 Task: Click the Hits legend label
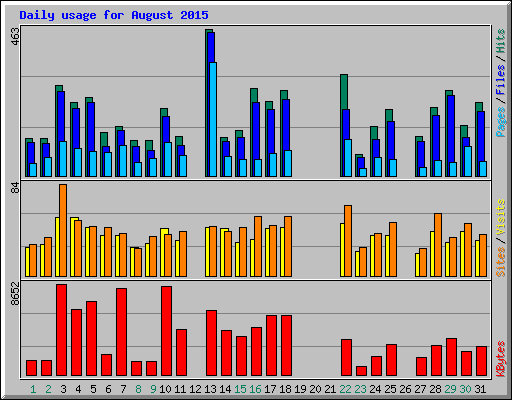(501, 41)
